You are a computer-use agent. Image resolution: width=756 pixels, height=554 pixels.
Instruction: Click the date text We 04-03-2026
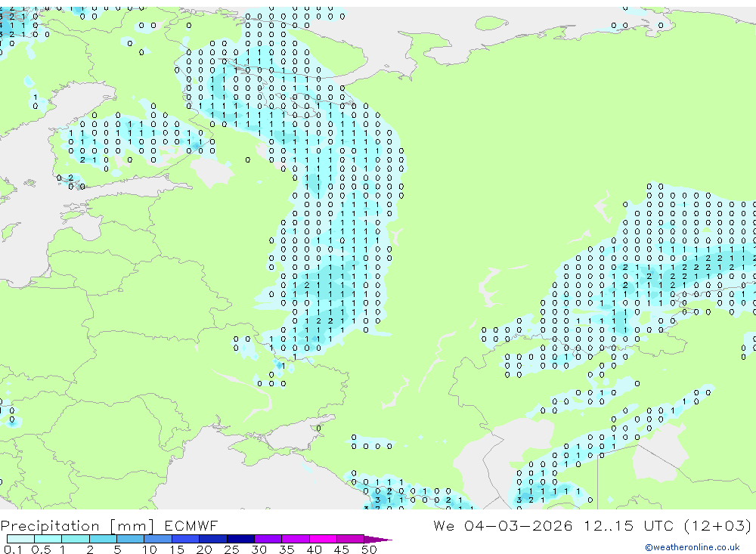(503, 525)
